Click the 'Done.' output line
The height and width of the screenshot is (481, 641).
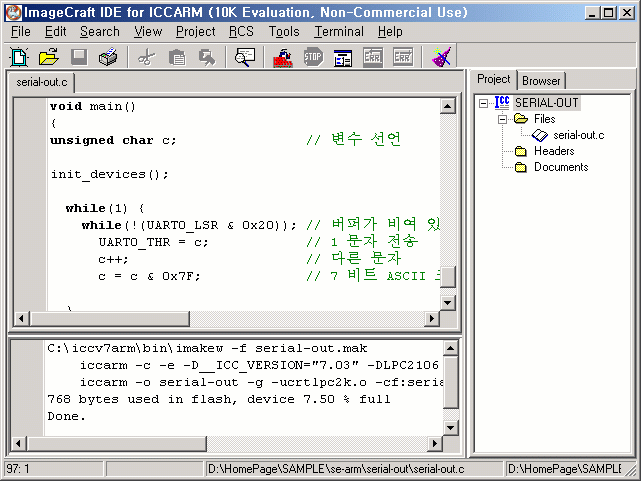pos(66,416)
